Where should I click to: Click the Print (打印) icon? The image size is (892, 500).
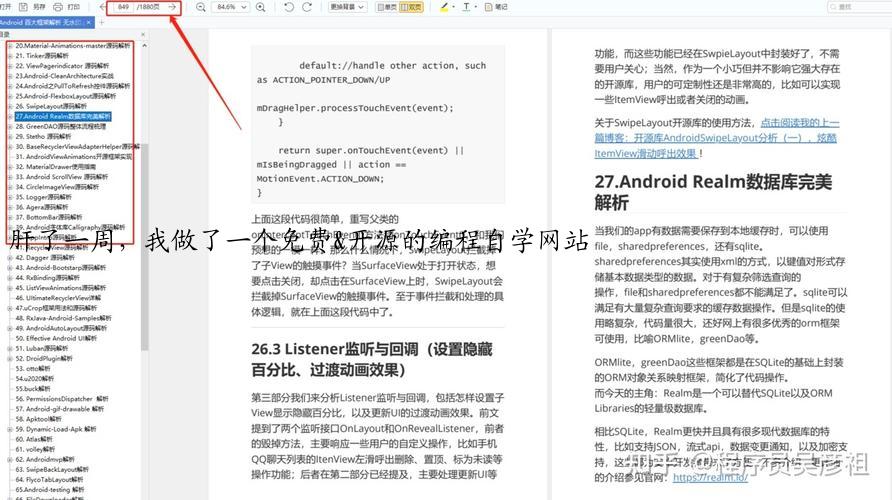(x=57, y=7)
